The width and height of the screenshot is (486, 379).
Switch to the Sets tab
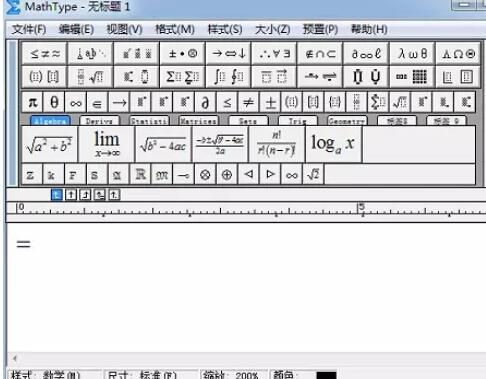pos(248,121)
